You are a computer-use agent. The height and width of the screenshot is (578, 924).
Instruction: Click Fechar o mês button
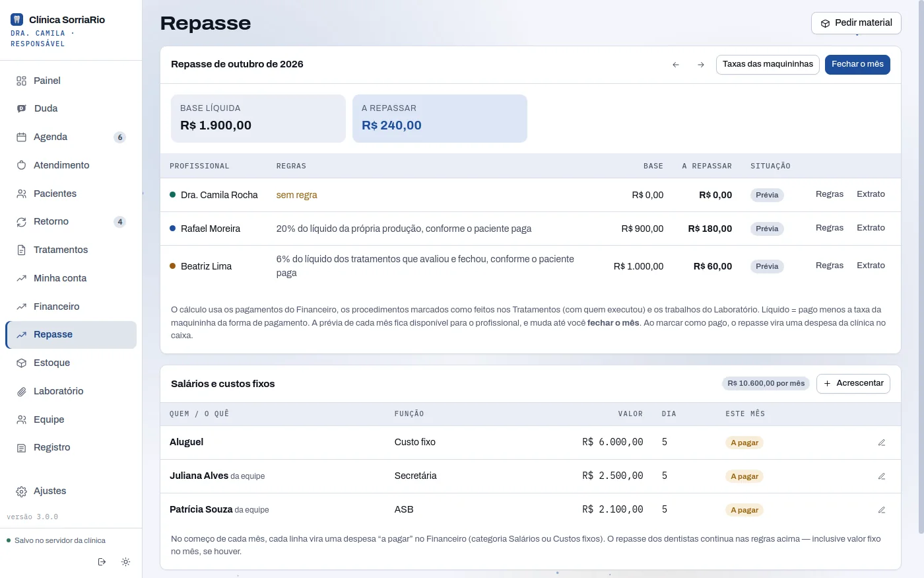click(x=857, y=65)
